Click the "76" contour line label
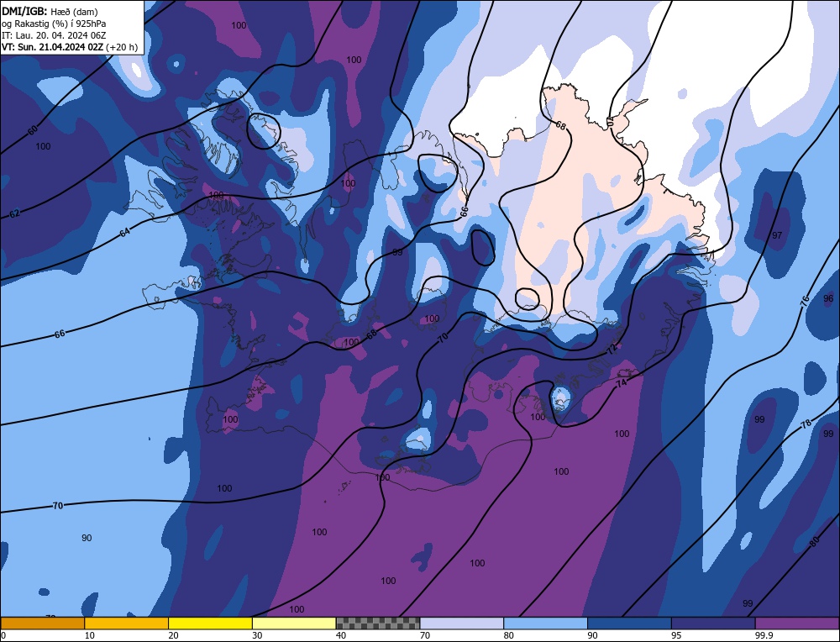This screenshot has height=642, width=840. pos(805,301)
